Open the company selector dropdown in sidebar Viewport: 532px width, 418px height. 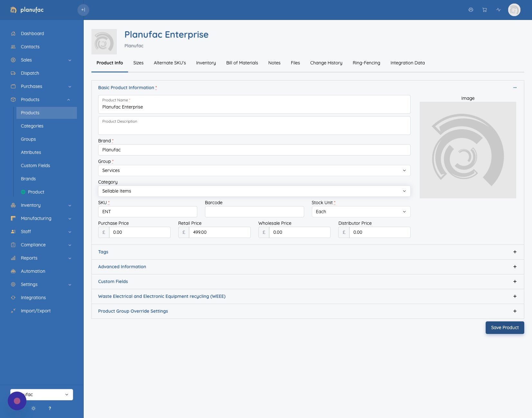tap(42, 394)
